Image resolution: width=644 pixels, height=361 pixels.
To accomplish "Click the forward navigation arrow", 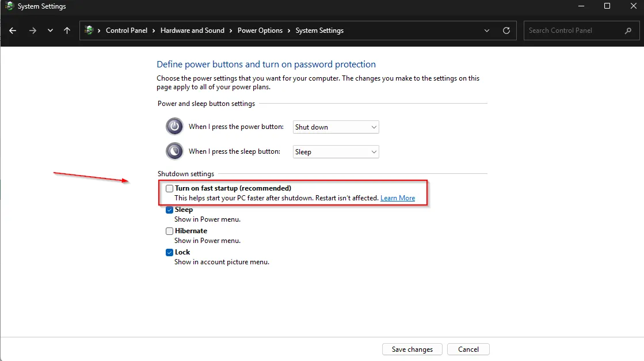I will click(32, 30).
